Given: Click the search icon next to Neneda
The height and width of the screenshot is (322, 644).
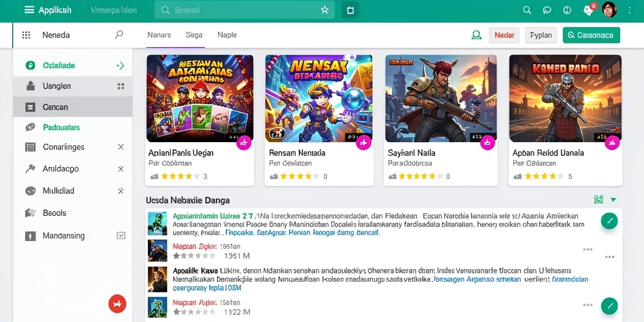Looking at the screenshot, I should (x=119, y=35).
